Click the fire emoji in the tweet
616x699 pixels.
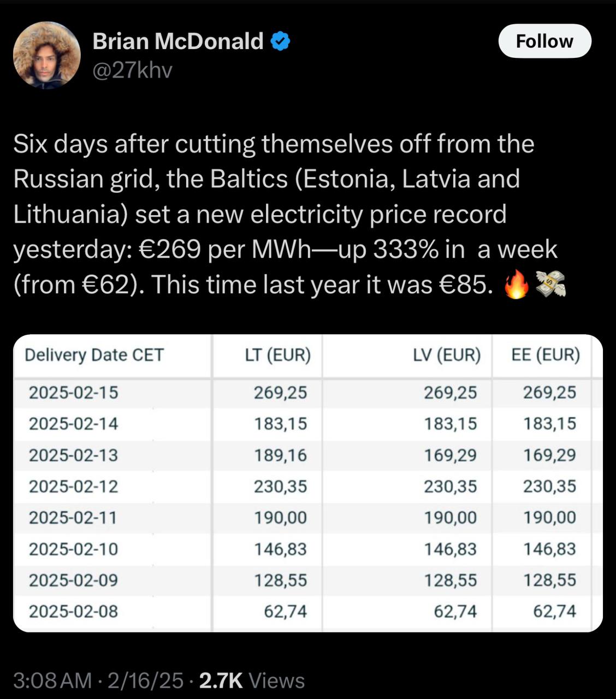[x=517, y=285]
